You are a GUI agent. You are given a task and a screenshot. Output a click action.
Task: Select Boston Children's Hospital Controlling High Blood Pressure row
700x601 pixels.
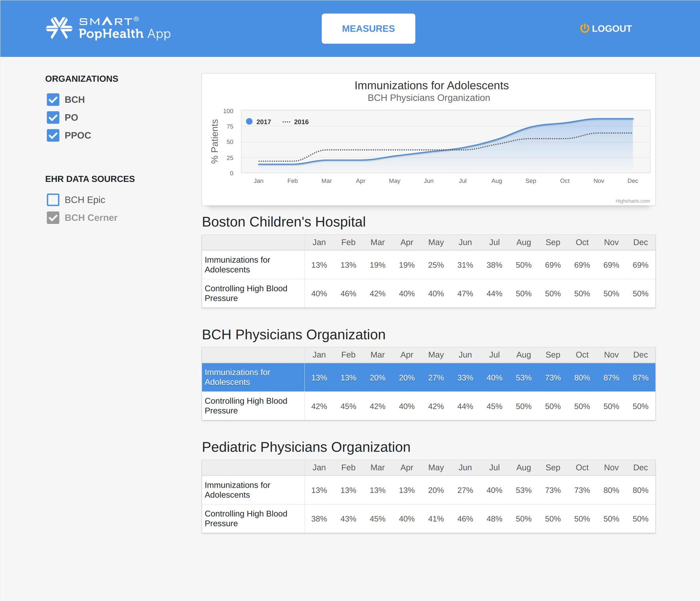coord(428,294)
